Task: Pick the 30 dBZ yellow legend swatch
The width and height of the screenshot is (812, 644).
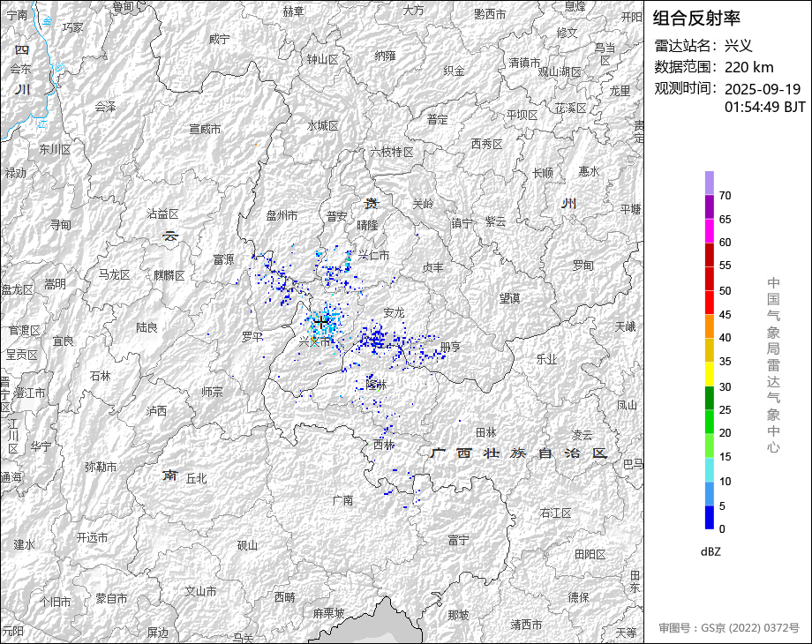Action: click(709, 374)
